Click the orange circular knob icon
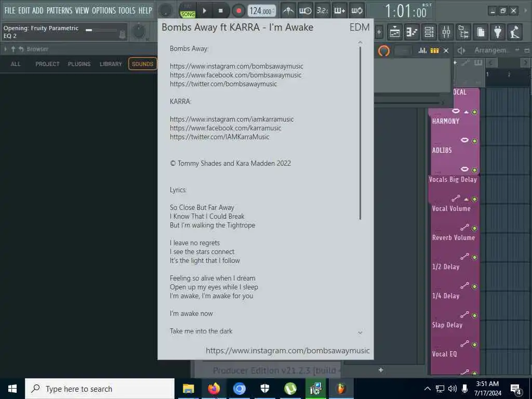The width and height of the screenshot is (532, 399). pos(384,51)
